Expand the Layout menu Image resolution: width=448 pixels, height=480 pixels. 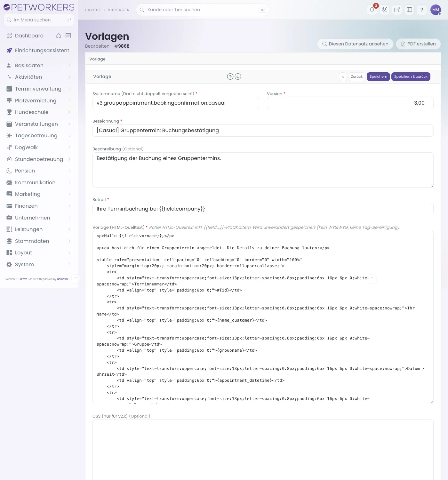[x=39, y=252]
